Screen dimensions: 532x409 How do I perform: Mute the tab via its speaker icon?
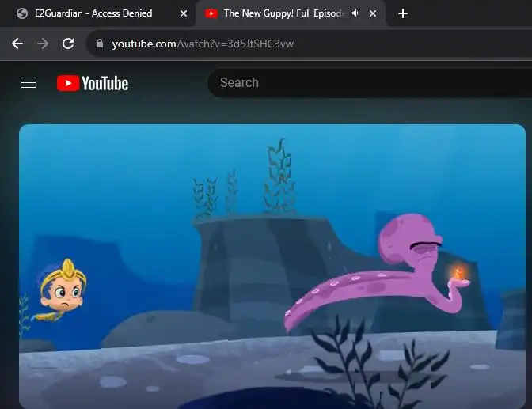click(355, 13)
